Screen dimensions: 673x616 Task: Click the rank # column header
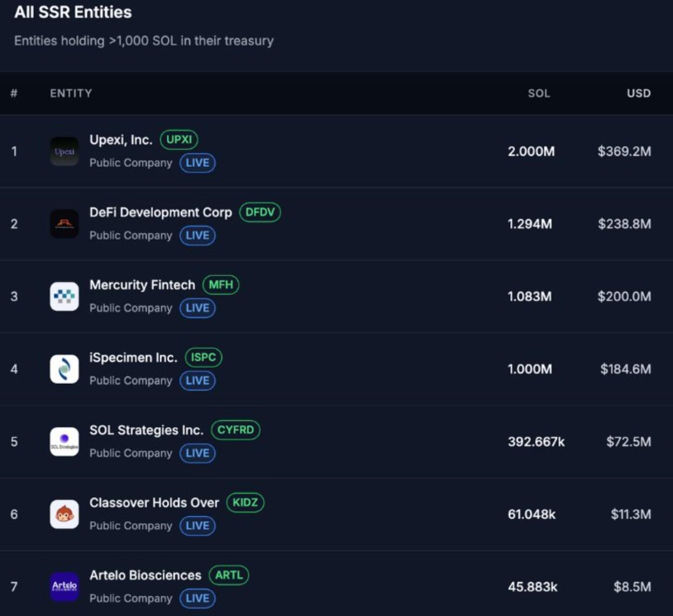click(x=14, y=93)
